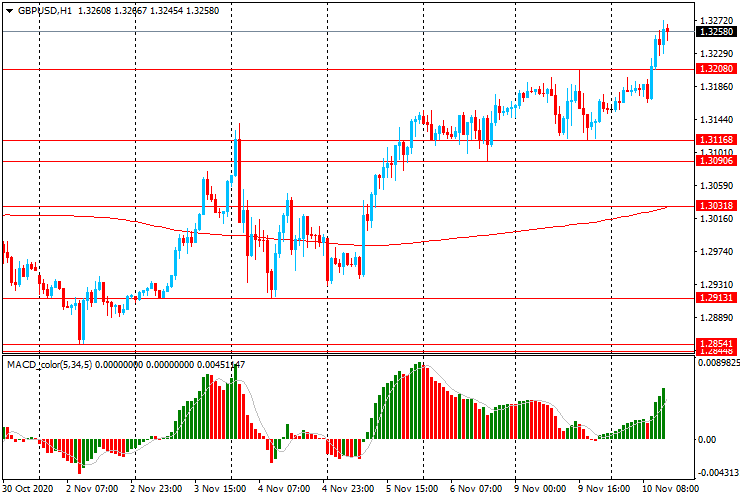Select the red level label 1.29131
The height and width of the screenshot is (500, 740).
pos(716,298)
